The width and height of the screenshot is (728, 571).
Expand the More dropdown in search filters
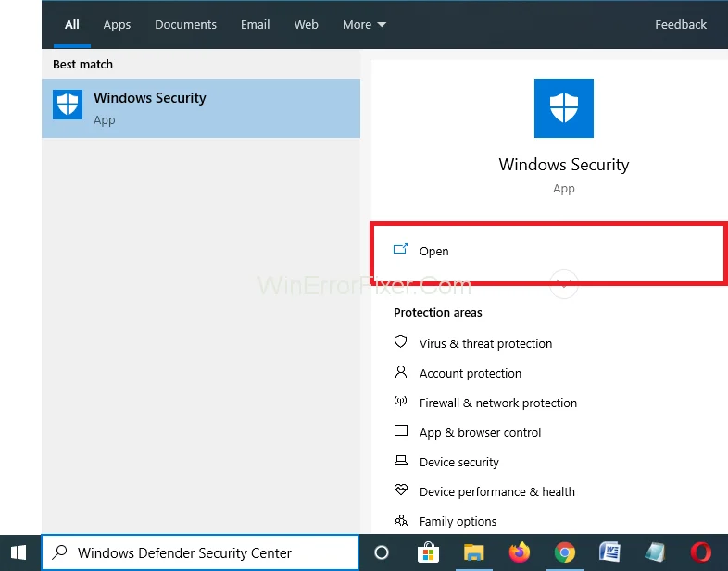click(x=364, y=25)
